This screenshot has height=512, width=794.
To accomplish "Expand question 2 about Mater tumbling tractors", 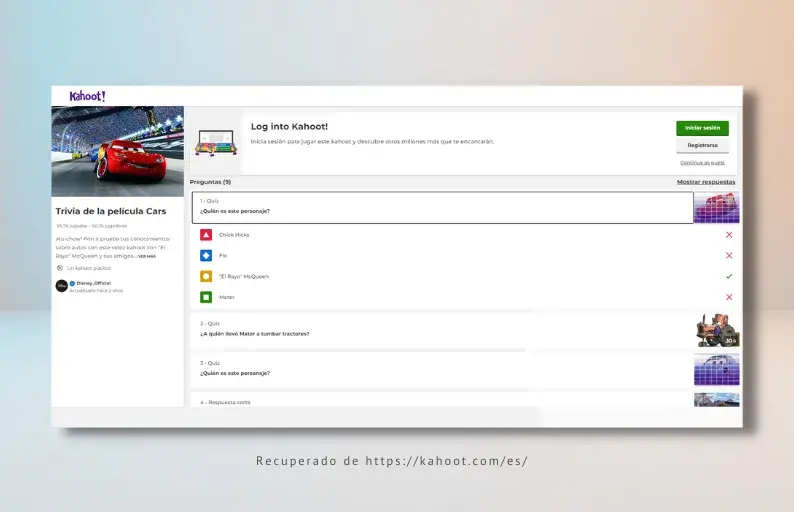I will click(x=441, y=329).
